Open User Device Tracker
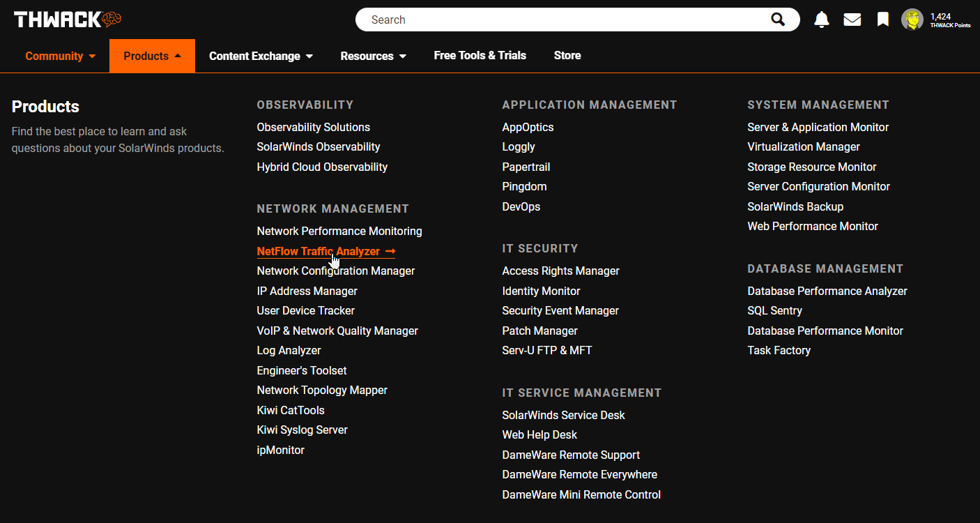The image size is (980, 523). [x=305, y=310]
